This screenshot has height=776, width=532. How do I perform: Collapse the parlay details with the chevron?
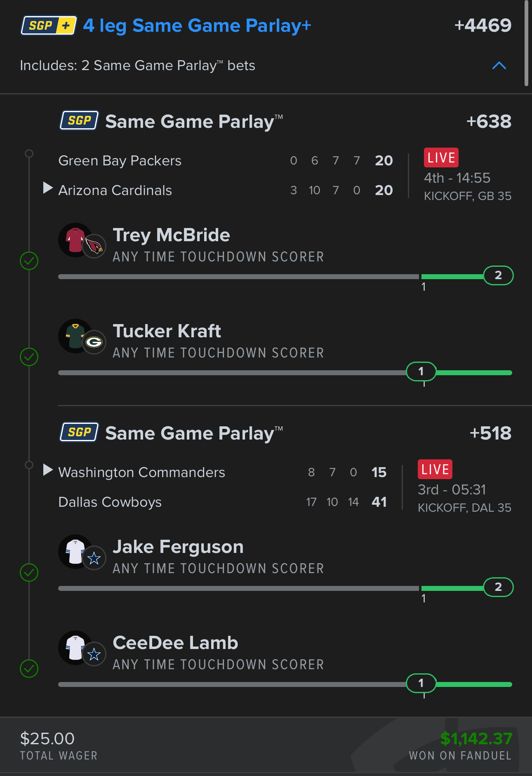(499, 66)
